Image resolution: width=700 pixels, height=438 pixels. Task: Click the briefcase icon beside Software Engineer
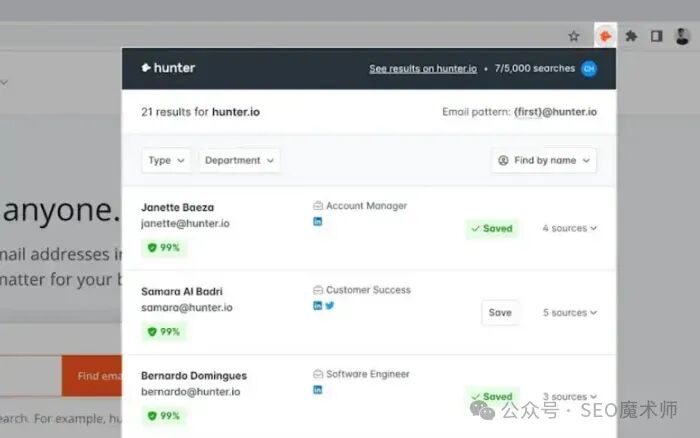pos(318,374)
